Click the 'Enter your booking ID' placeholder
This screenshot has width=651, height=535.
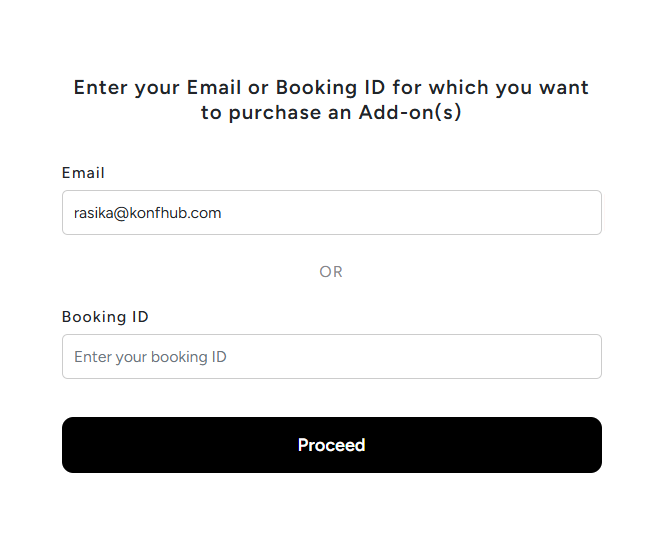pos(150,357)
